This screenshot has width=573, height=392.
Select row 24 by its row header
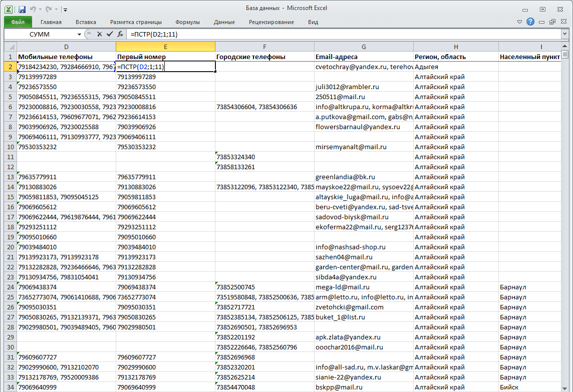click(10, 287)
